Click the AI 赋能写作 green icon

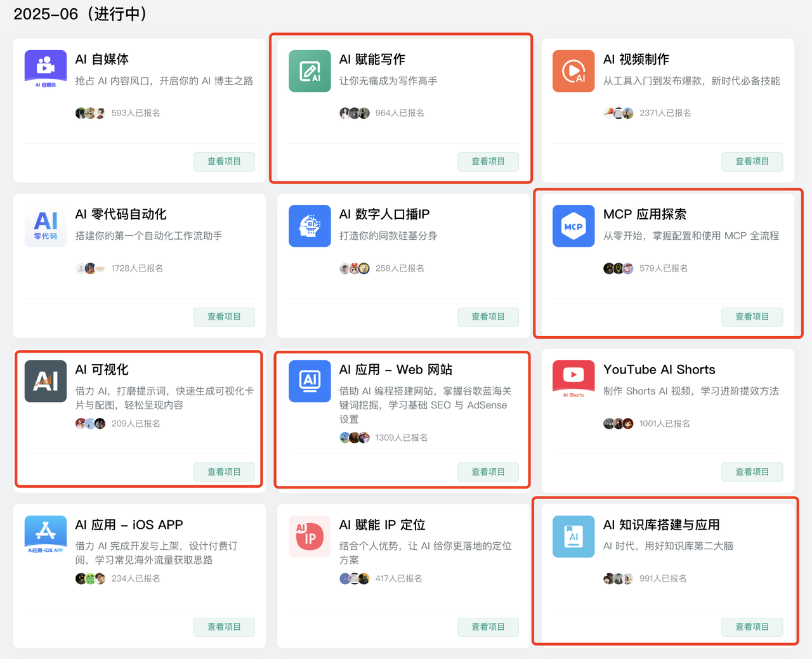(310, 71)
